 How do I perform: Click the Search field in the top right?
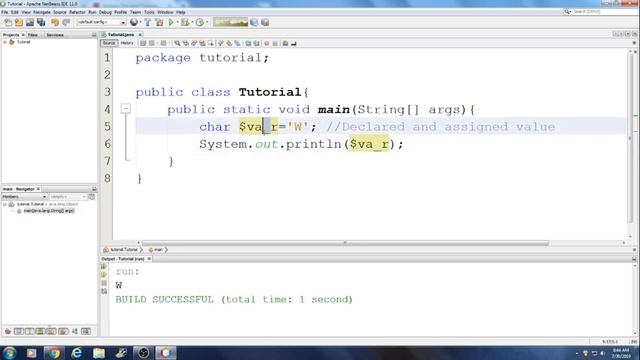pyautogui.click(x=603, y=12)
